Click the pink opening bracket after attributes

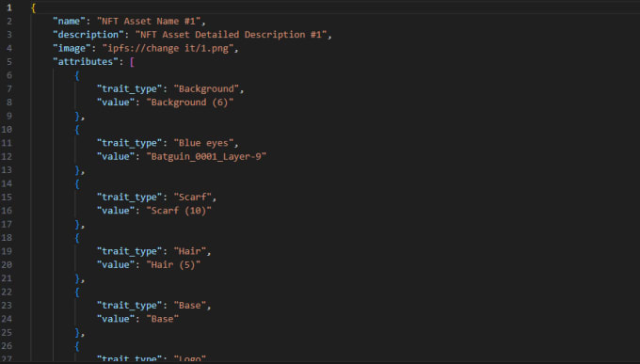pyautogui.click(x=132, y=62)
